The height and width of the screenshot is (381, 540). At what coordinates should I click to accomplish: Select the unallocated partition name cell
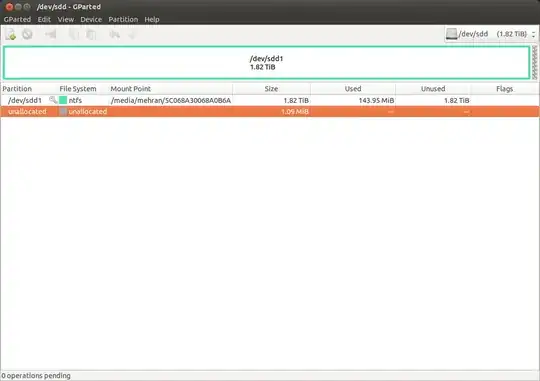pyautogui.click(x=27, y=111)
